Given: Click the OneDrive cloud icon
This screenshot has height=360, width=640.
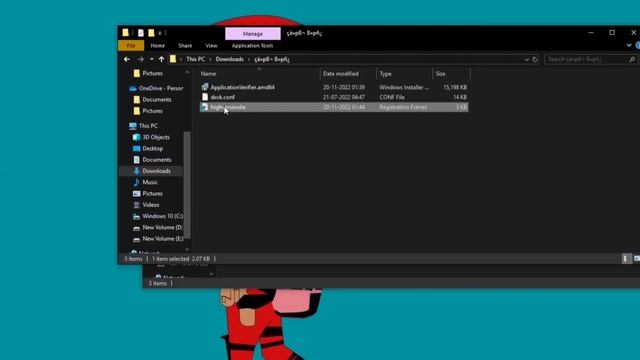Looking at the screenshot, I should pyautogui.click(x=133, y=88).
